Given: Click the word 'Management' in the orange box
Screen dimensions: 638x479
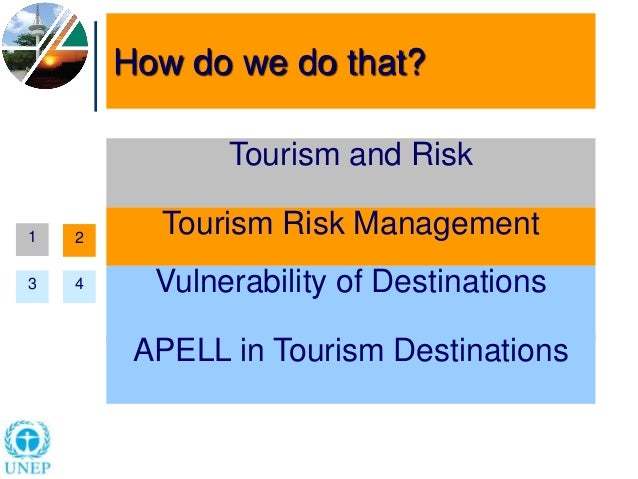Looking at the screenshot, I should tap(446, 225).
